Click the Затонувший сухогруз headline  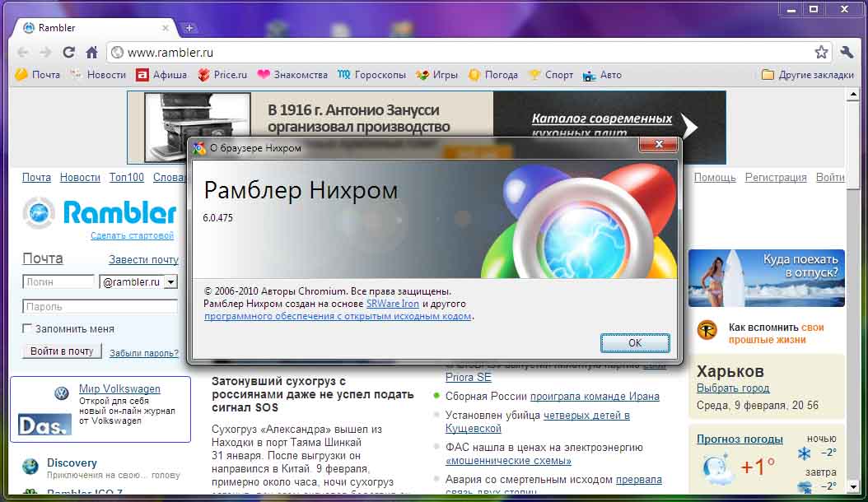click(313, 394)
